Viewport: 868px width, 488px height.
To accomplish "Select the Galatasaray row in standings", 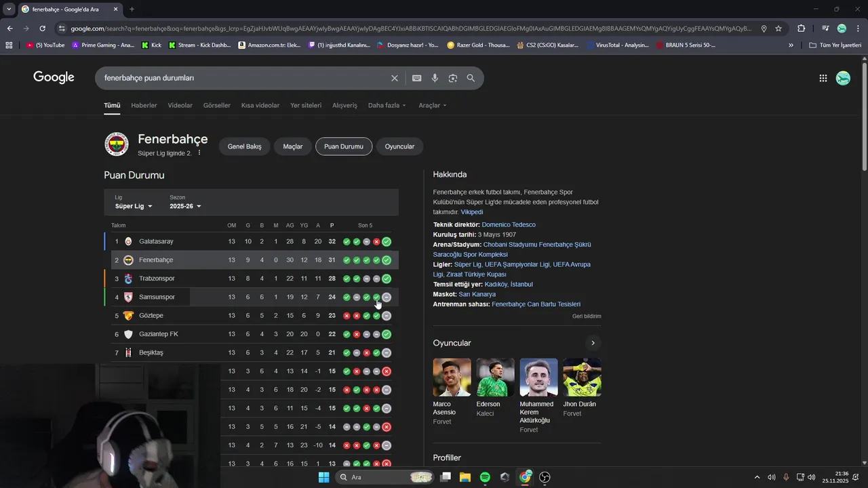I will tap(251, 241).
